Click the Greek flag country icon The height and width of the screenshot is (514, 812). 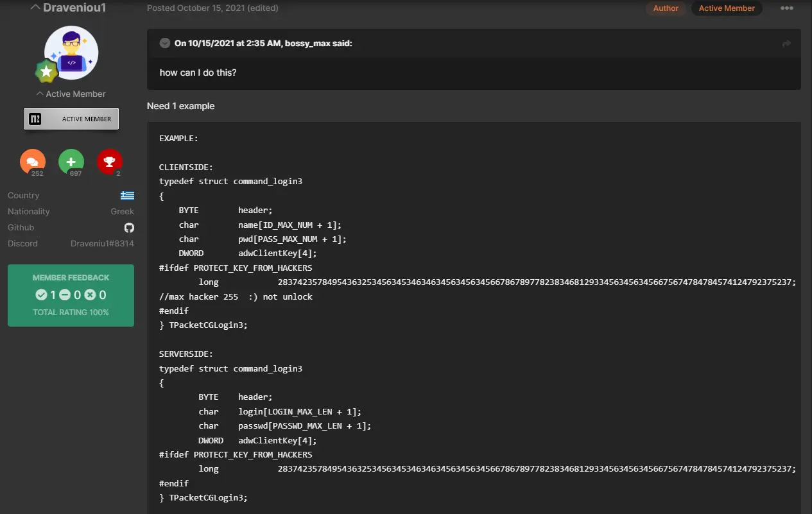click(x=127, y=196)
